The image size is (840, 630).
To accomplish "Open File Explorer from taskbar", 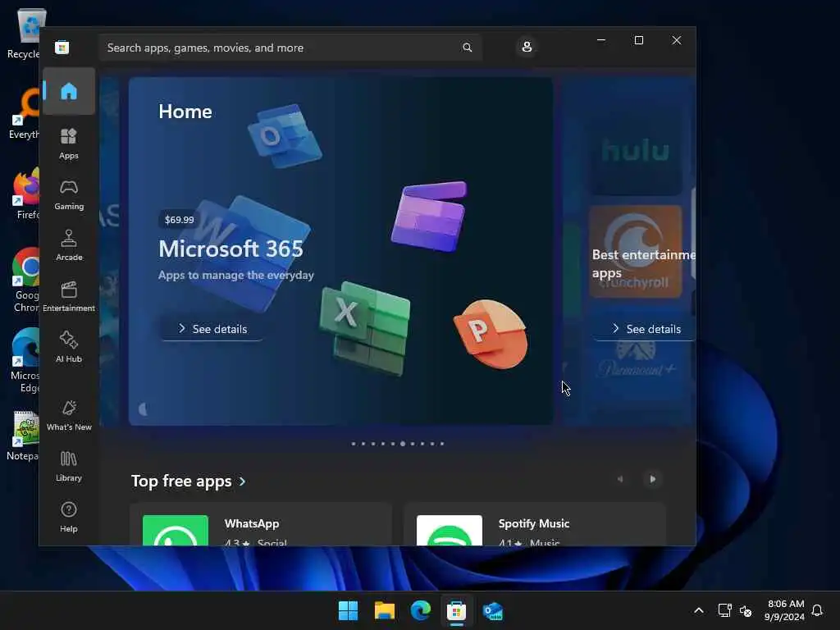I will (385, 610).
